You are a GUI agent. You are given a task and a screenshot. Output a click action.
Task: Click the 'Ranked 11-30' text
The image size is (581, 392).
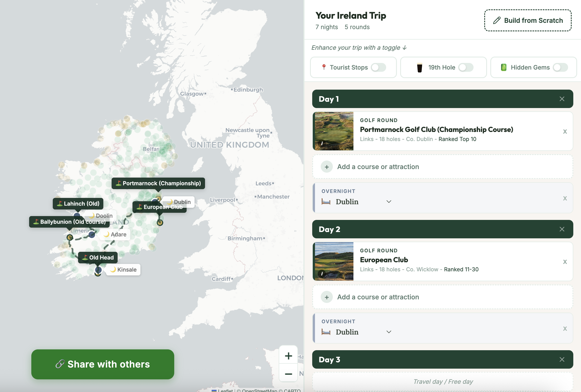461,269
